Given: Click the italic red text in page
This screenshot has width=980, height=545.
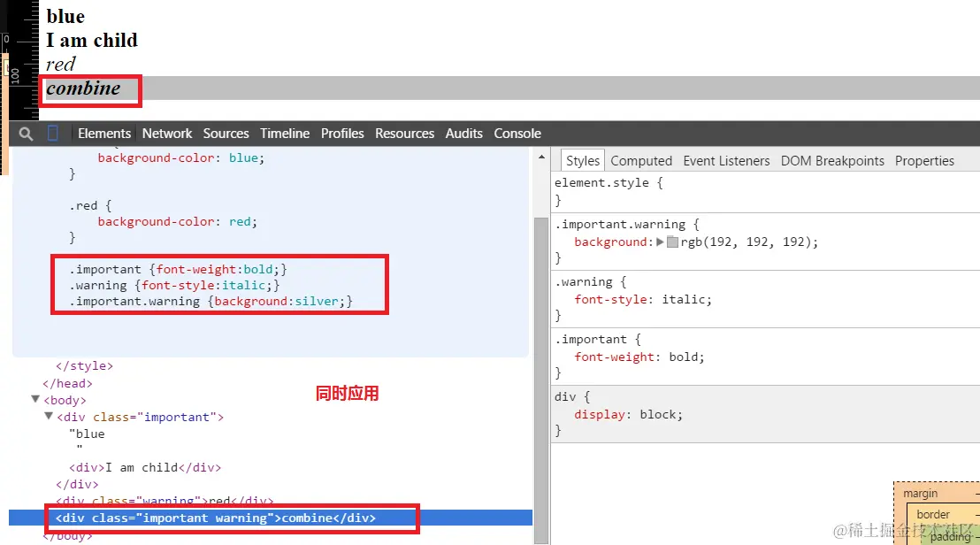Looking at the screenshot, I should click(61, 64).
